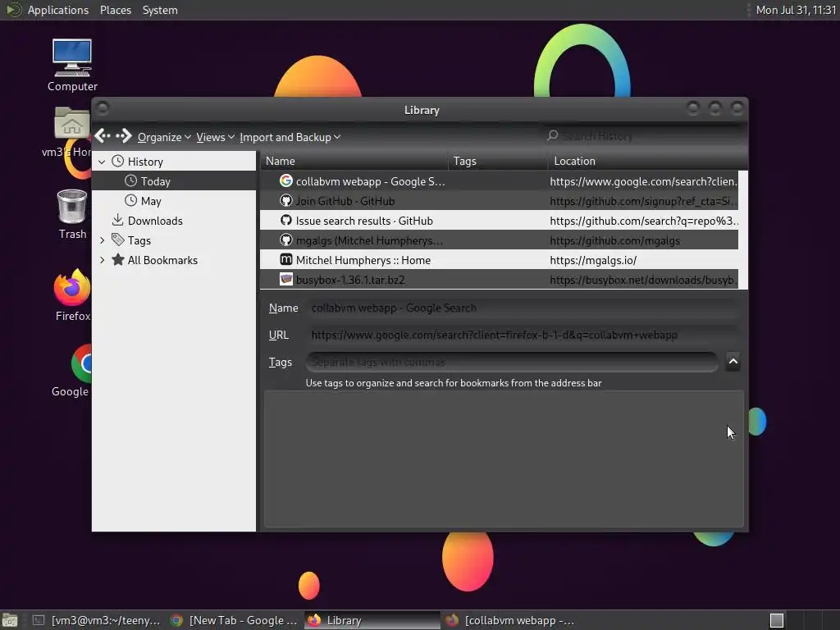This screenshot has height=630, width=840.
Task: Launch Firefox from the desktop icon
Action: 72,295
